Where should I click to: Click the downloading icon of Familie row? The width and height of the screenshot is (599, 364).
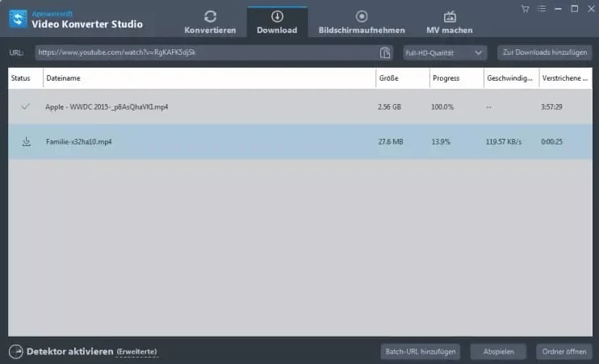pyautogui.click(x=26, y=142)
